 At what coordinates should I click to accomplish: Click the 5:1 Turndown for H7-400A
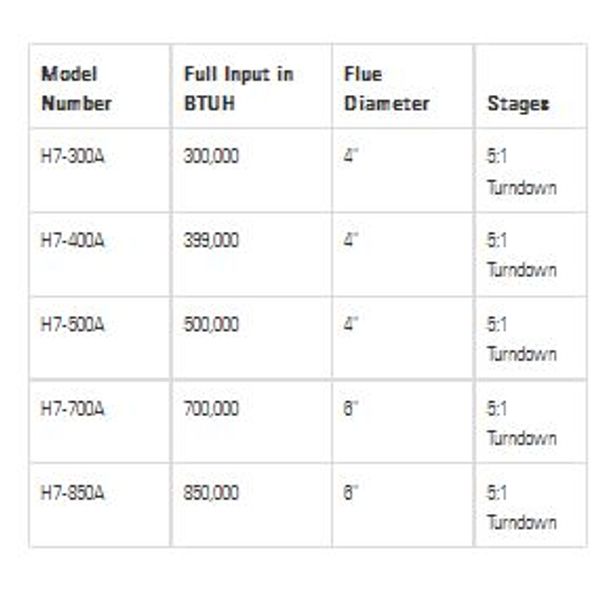[522, 255]
